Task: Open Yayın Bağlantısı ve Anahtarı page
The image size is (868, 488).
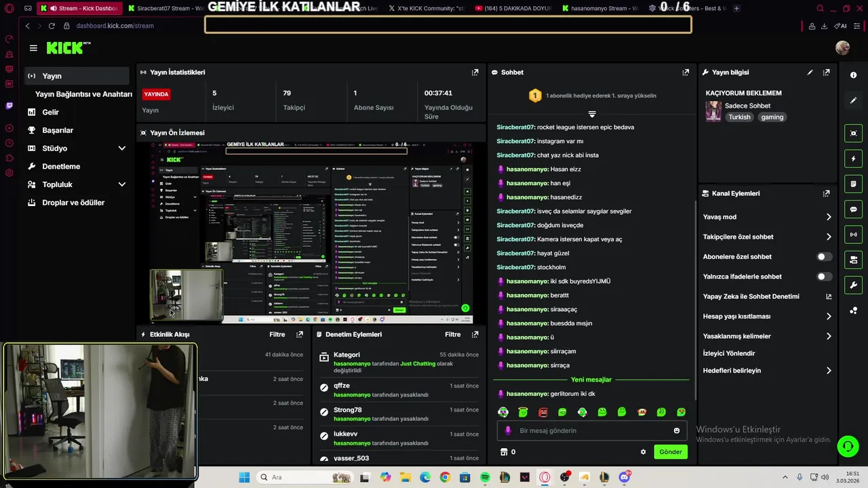Action: coord(83,94)
